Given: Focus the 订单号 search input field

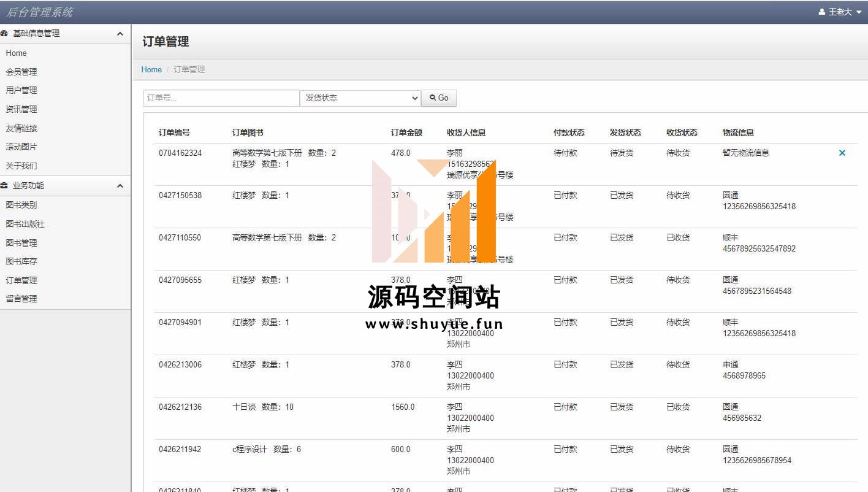Looking at the screenshot, I should tap(221, 98).
